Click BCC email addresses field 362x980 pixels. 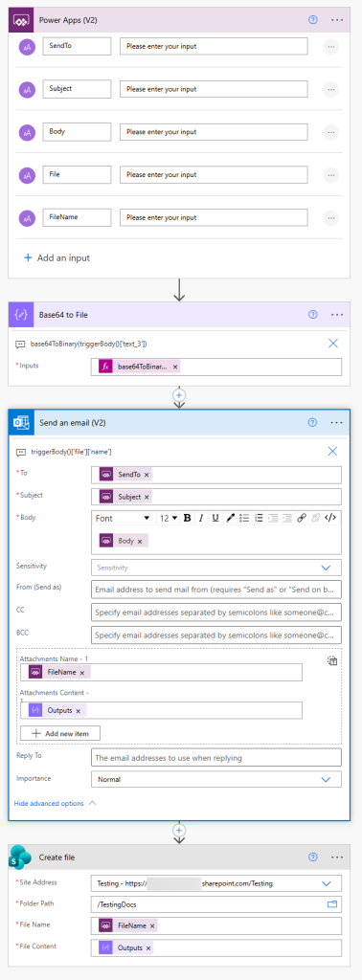[x=216, y=635]
